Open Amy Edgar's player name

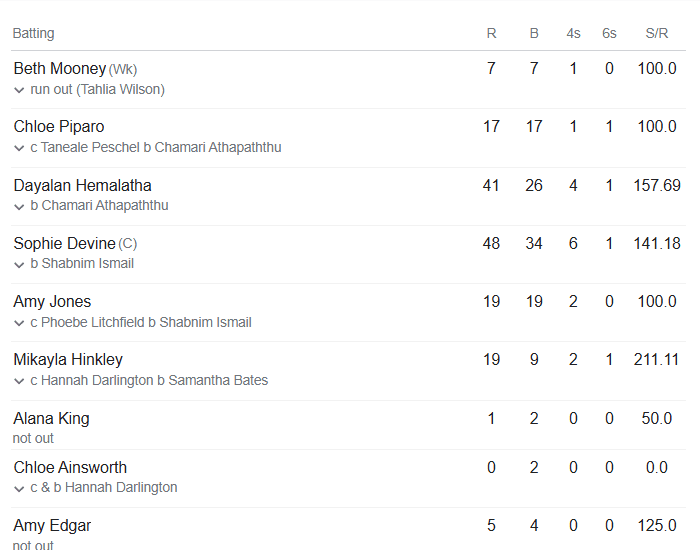(52, 525)
